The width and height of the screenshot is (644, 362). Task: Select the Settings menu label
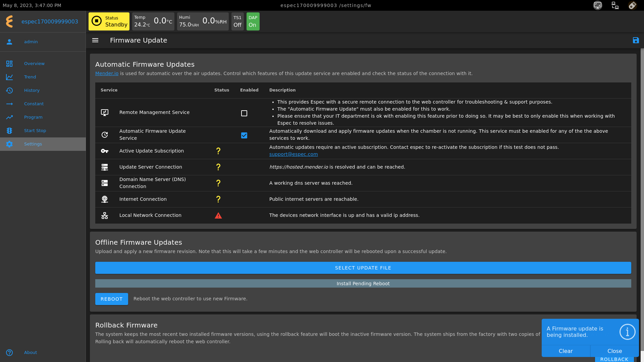(33, 144)
